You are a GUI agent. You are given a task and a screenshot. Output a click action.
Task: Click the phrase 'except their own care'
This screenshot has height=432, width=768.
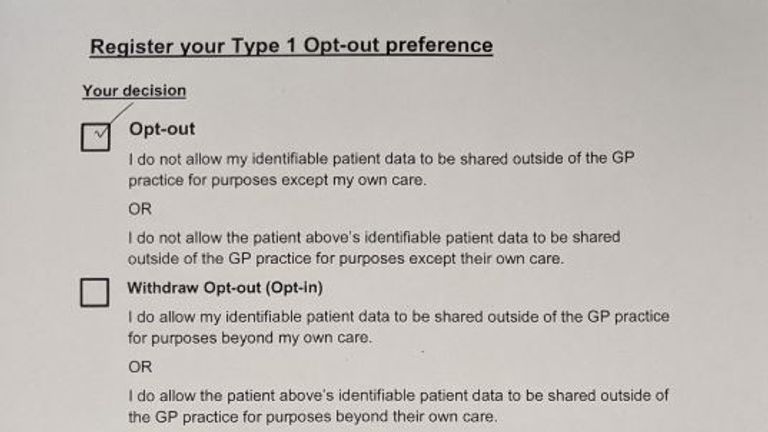pos(485,259)
